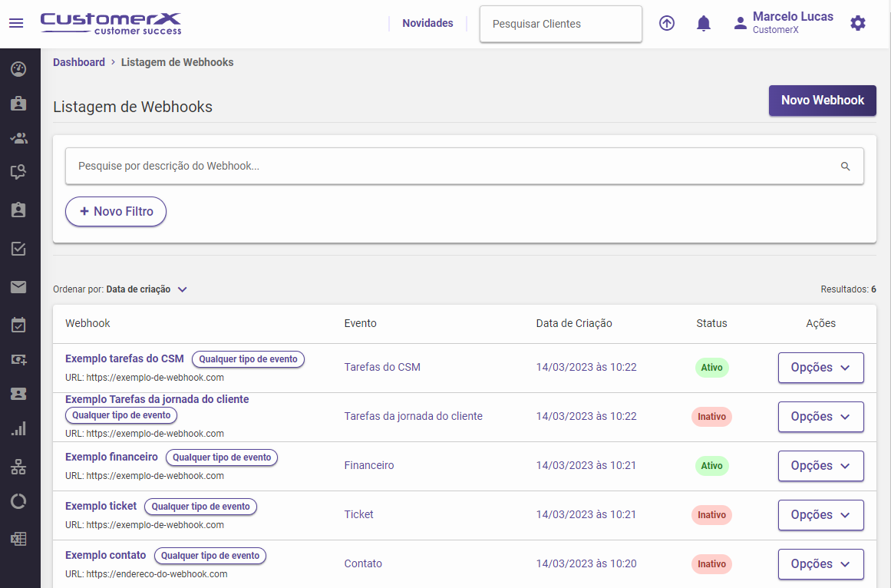891x588 pixels.
Task: Focus webhook description search field
Action: [464, 166]
